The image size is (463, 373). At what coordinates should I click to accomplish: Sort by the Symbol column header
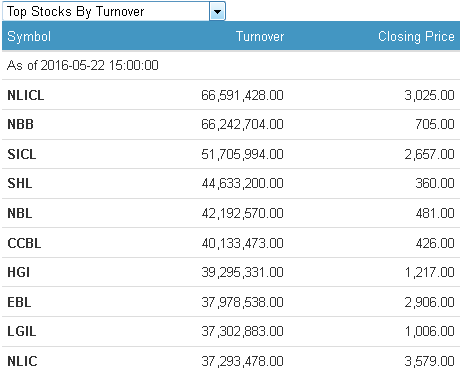pyautogui.click(x=29, y=37)
